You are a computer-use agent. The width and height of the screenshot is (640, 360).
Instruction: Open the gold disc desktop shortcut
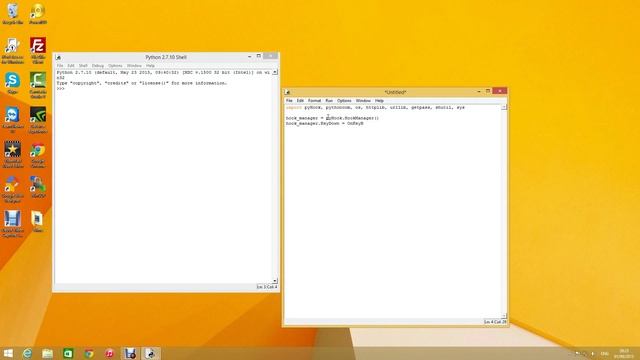click(x=38, y=13)
